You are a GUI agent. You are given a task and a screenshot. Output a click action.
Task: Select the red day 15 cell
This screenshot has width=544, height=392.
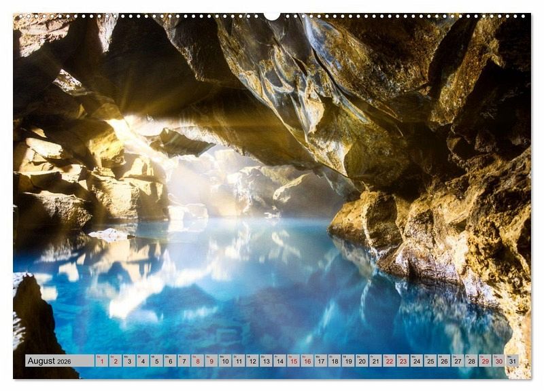(x=294, y=361)
